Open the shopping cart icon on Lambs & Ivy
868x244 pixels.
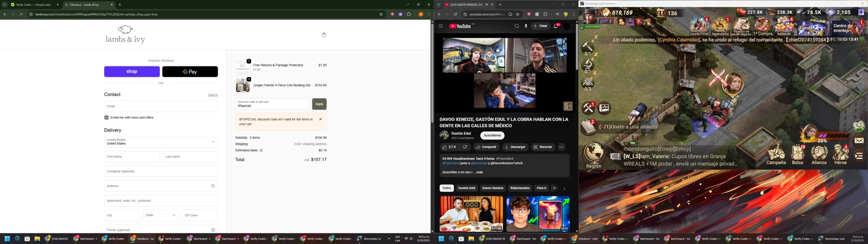tap(323, 35)
